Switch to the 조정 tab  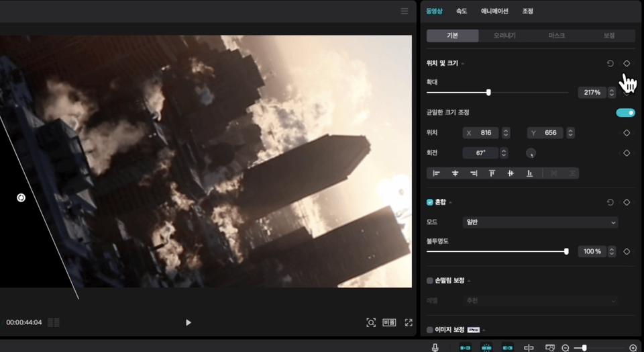[x=527, y=11]
